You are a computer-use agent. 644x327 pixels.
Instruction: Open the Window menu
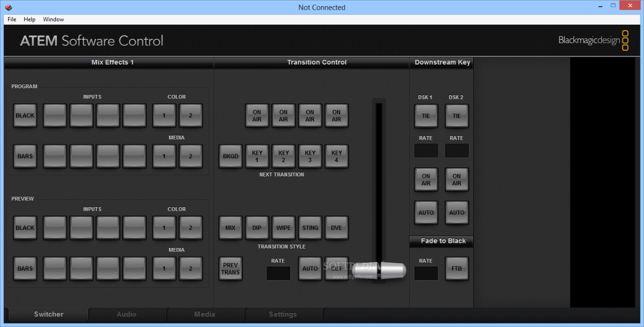coord(53,19)
